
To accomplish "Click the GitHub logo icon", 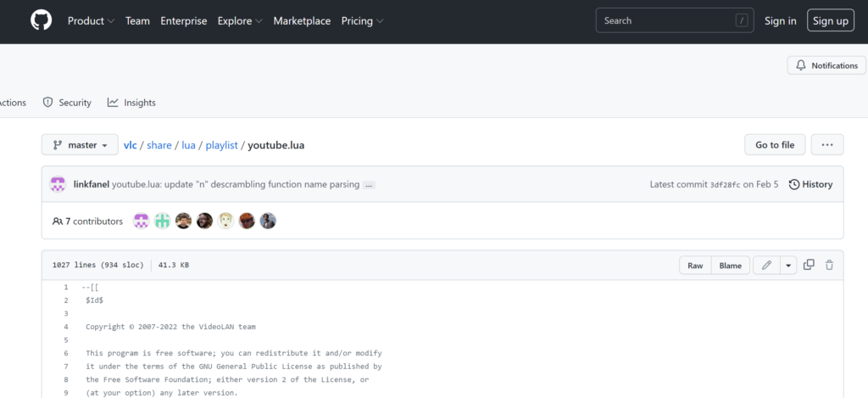I will (41, 20).
